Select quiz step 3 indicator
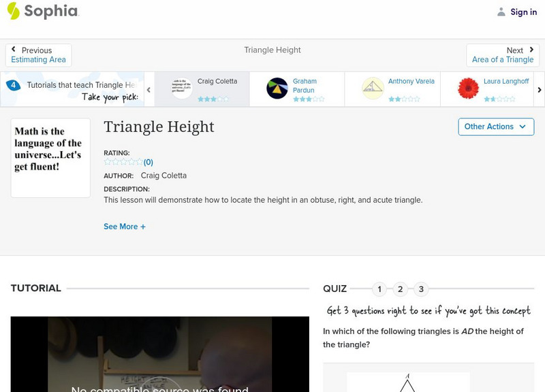Screen dimensions: 545x392 pos(420,289)
